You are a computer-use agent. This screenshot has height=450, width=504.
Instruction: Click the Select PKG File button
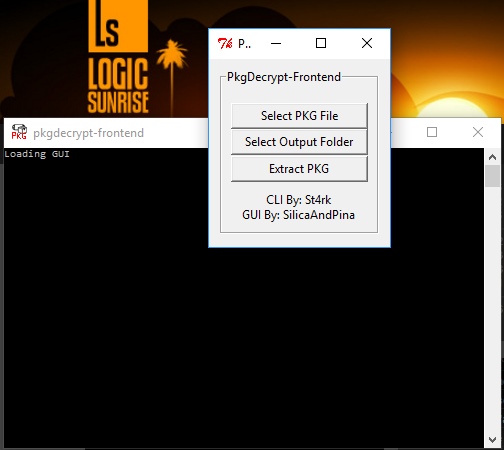point(299,116)
